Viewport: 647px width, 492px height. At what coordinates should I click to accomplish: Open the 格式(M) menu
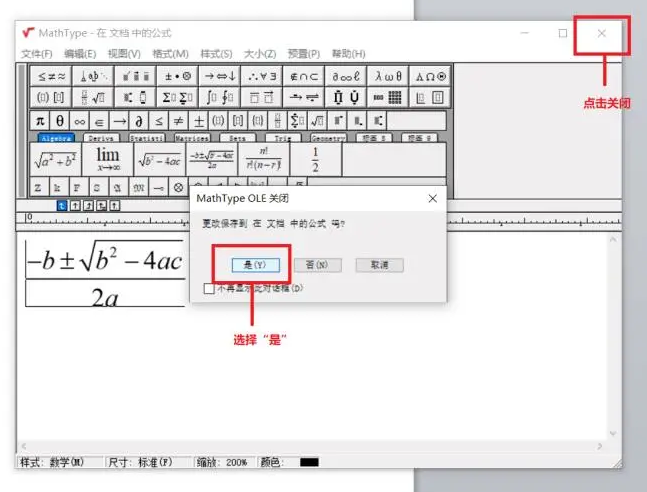pyautogui.click(x=170, y=54)
